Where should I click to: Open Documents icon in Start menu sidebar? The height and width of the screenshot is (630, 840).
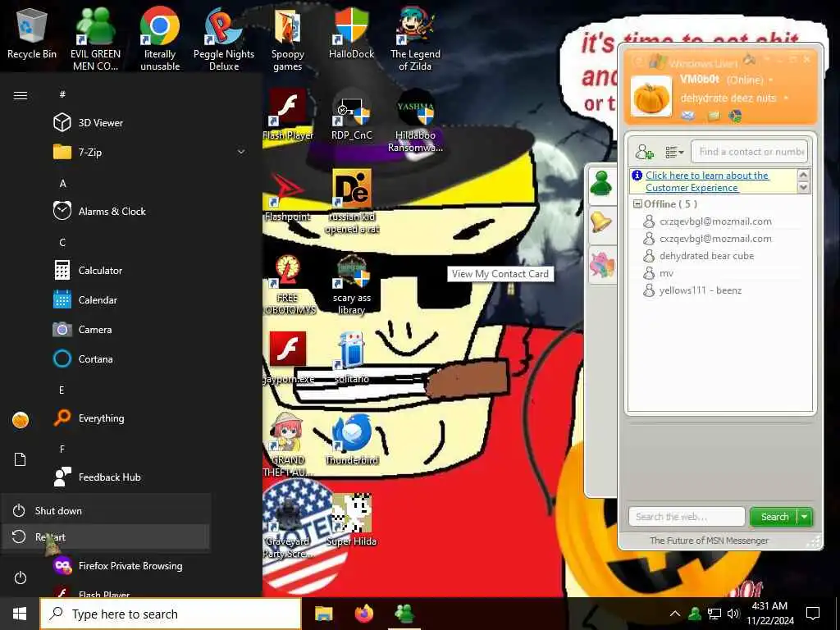(x=21, y=459)
